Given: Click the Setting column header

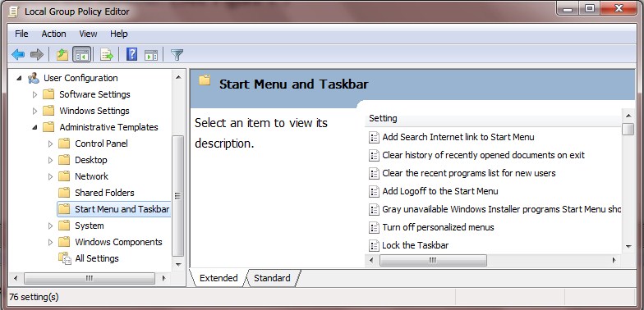Looking at the screenshot, I should coord(493,118).
